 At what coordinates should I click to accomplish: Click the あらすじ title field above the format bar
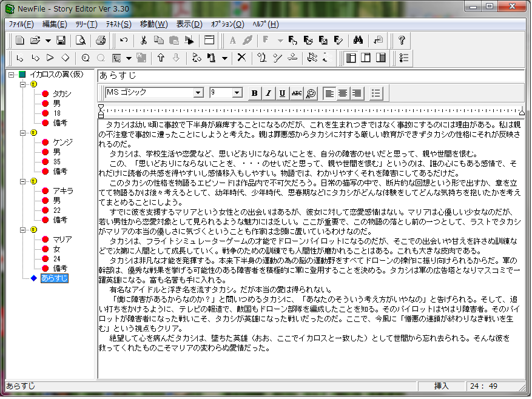coord(311,75)
